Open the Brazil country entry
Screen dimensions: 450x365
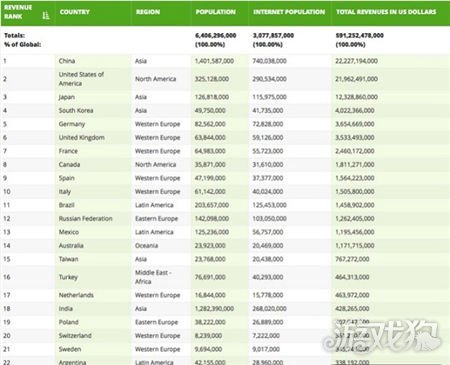click(x=66, y=205)
